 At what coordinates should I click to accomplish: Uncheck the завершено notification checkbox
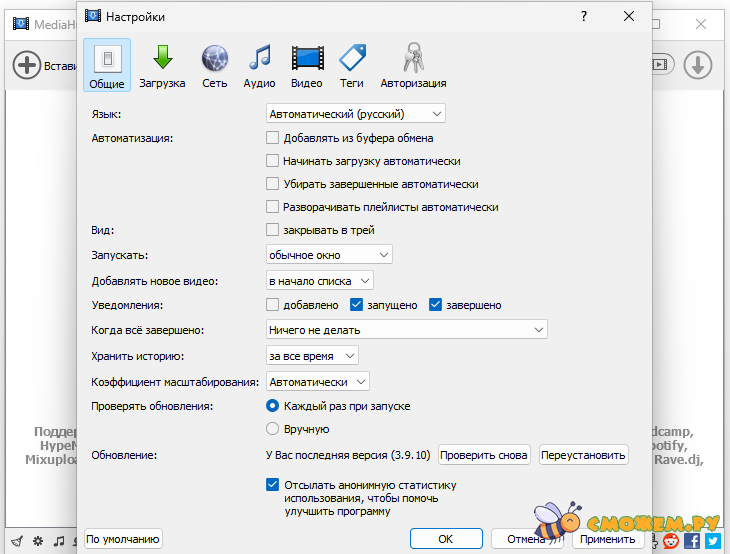coord(435,305)
